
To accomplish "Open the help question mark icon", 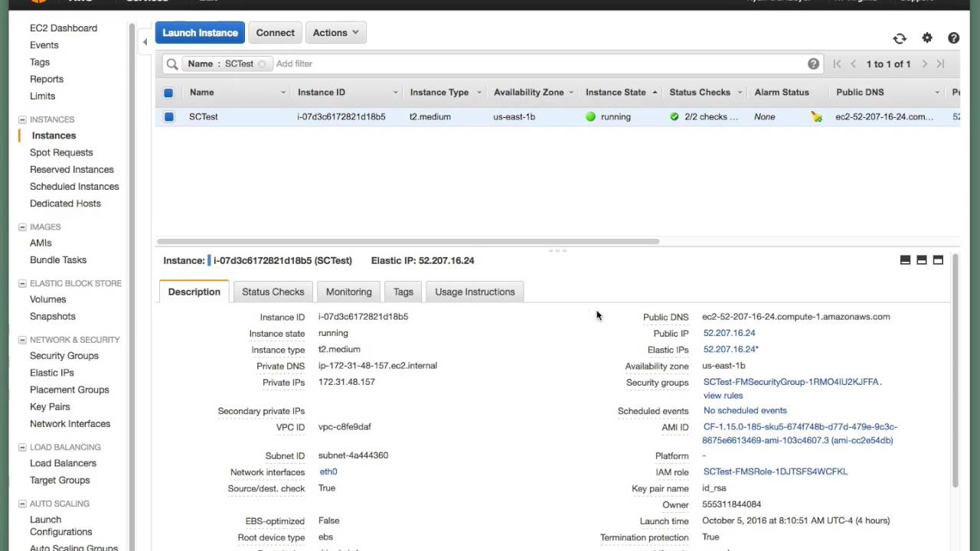I will click(x=953, y=37).
